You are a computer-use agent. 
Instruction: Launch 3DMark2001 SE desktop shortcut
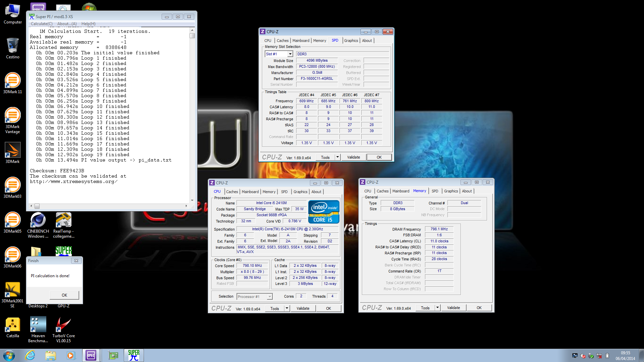[13, 295]
